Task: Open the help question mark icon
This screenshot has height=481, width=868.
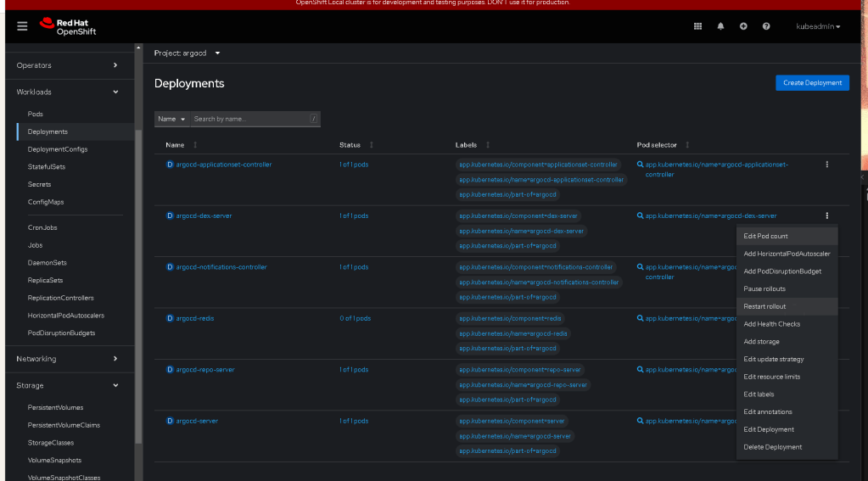Action: [x=765, y=26]
